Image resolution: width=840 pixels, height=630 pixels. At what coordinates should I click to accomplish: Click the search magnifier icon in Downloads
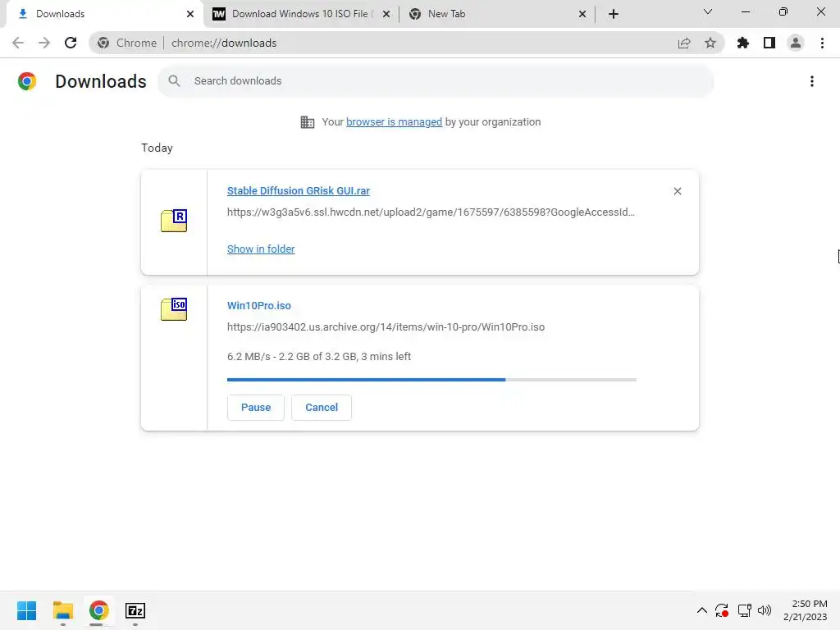click(174, 81)
